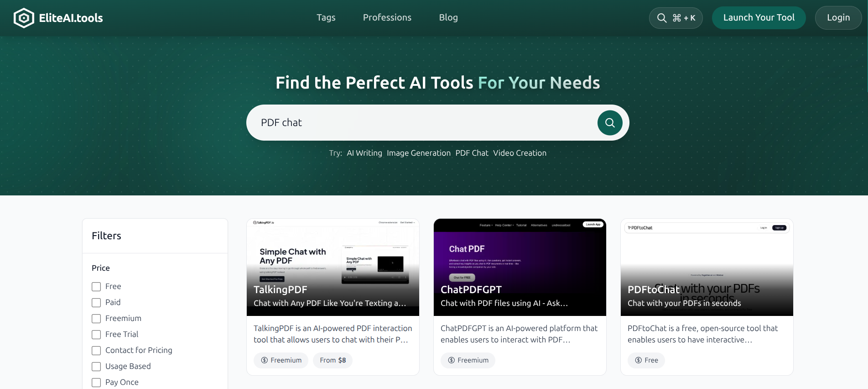Click the dollar icon in PDFtoChat Free badge
Viewport: 868px width, 389px height.
point(639,360)
